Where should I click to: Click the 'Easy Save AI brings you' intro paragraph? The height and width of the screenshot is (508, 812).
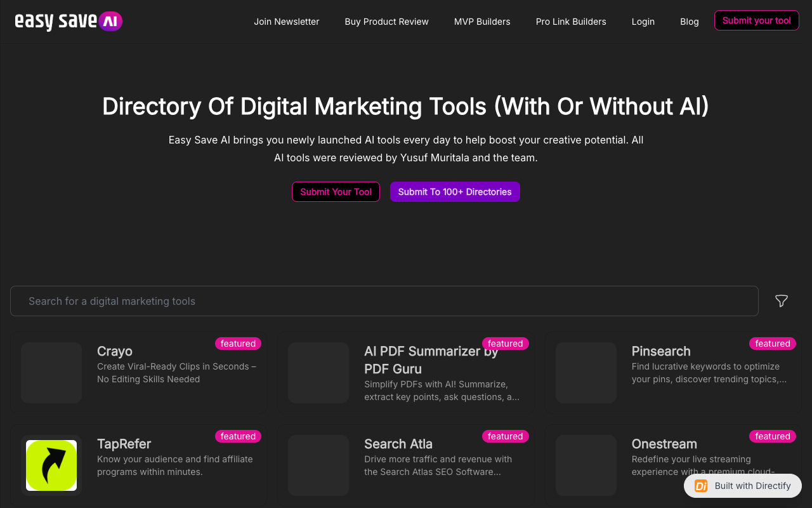(x=406, y=149)
